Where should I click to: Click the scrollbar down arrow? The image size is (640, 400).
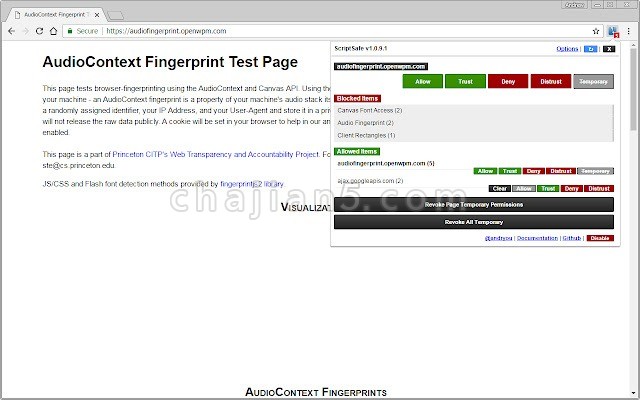click(633, 394)
